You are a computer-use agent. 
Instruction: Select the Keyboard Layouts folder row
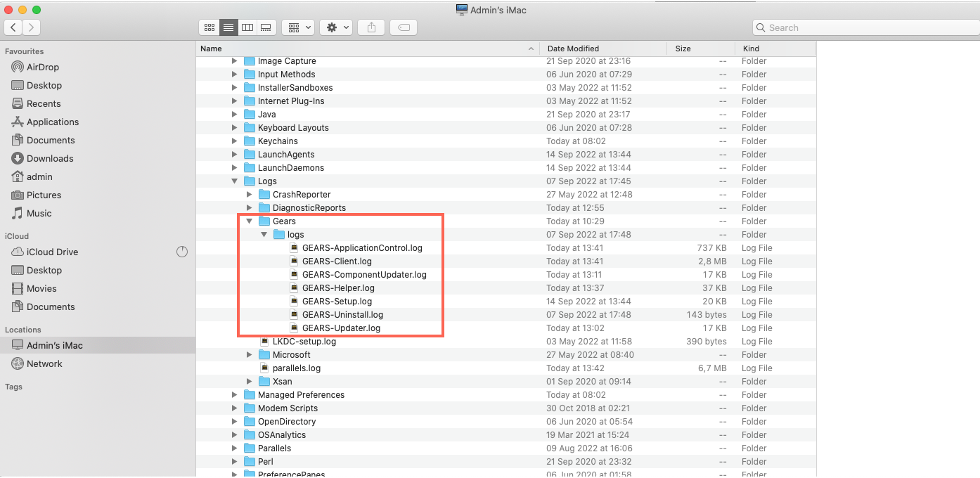[x=506, y=128]
